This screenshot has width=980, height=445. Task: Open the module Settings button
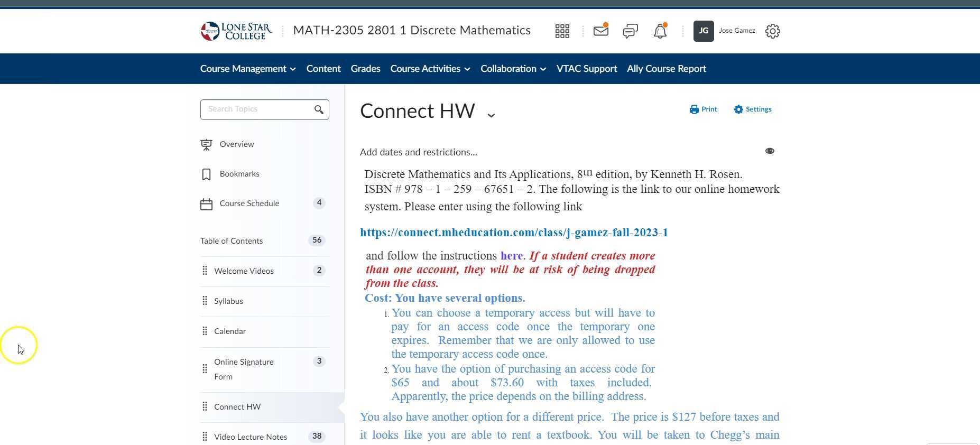[x=753, y=109]
